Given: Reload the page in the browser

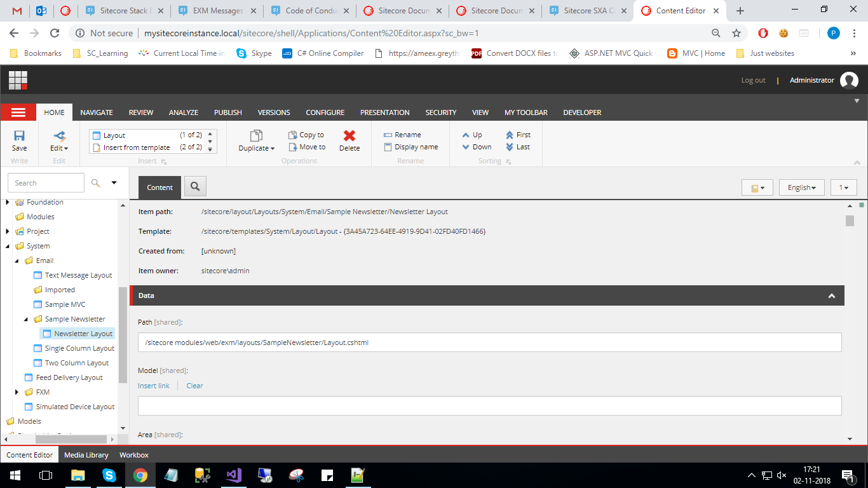Looking at the screenshot, I should tap(55, 33).
